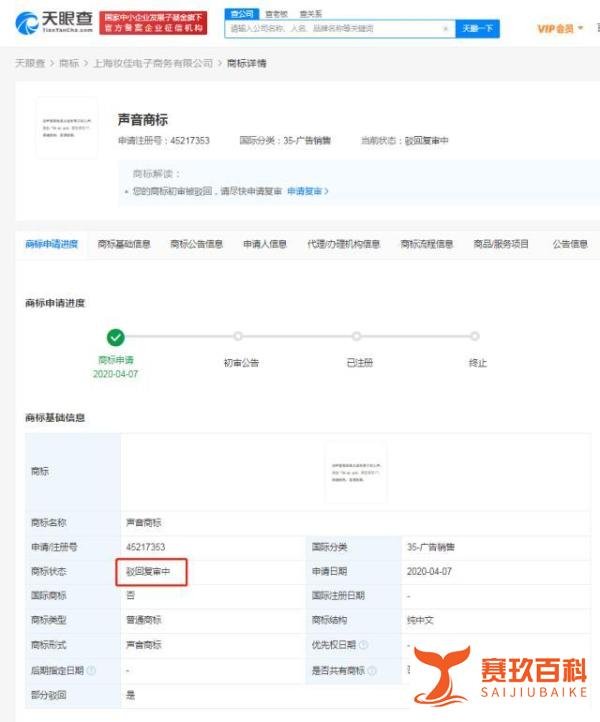Switch to the 商标基础信息 tab
This screenshot has width=600, height=722.
tap(124, 244)
